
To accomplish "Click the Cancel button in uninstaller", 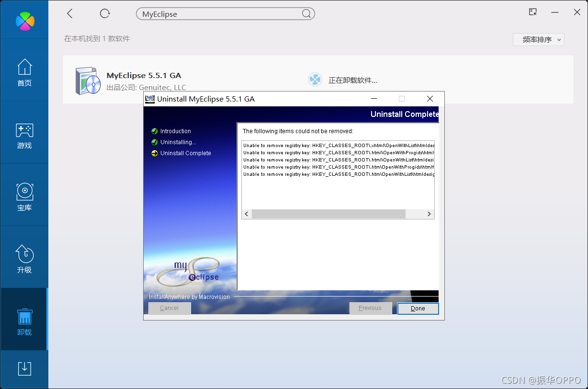I will (x=170, y=308).
